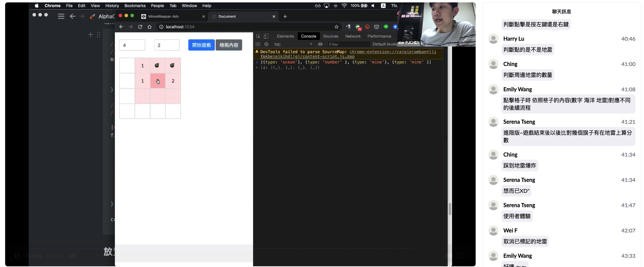644x267 pixels.
Task: Open the content-script.js.map sourcemap link
Action: (348, 54)
